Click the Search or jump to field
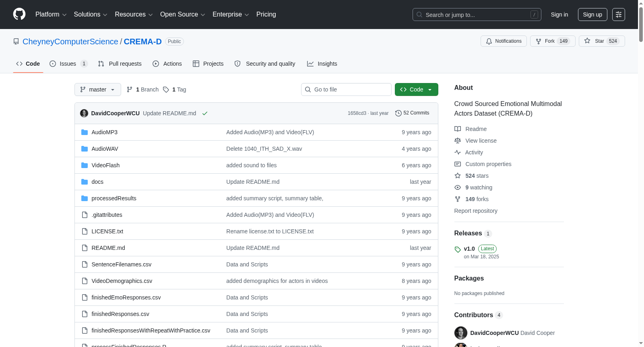The image size is (644, 347). (477, 15)
